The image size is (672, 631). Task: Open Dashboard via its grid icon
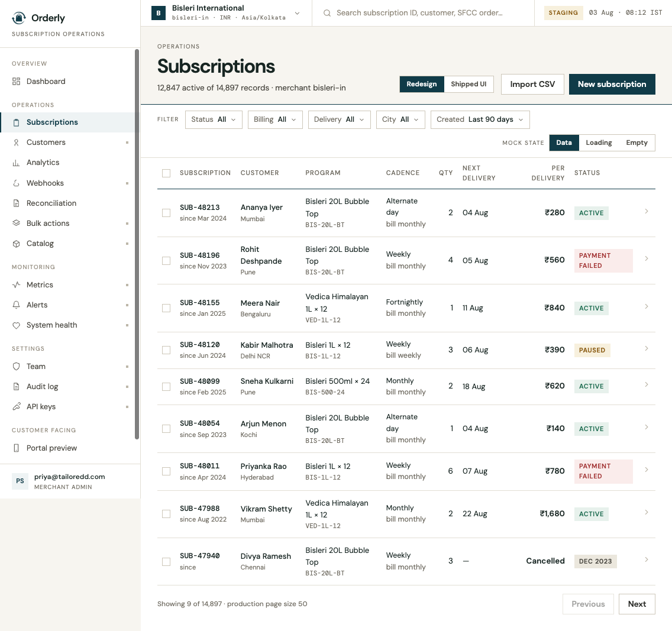pos(17,82)
